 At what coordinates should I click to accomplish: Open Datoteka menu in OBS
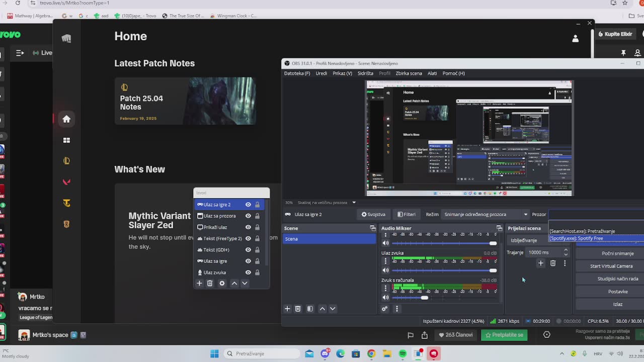pos(297,73)
